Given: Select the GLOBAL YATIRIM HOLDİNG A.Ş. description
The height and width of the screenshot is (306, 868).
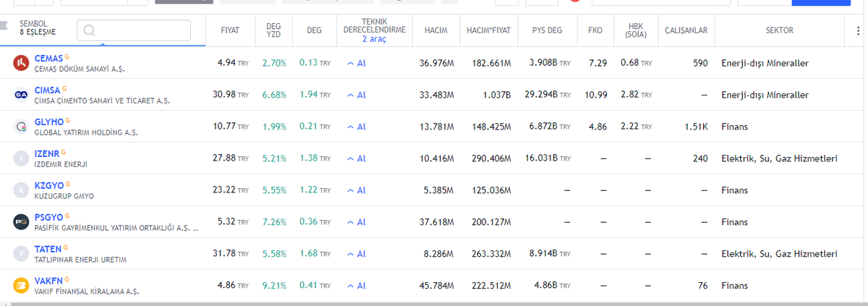Looking at the screenshot, I should [86, 133].
